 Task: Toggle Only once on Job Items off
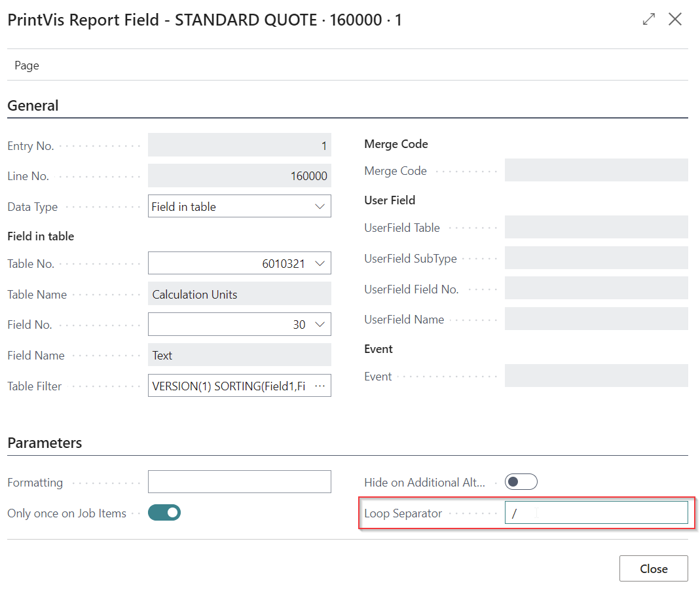[164, 513]
